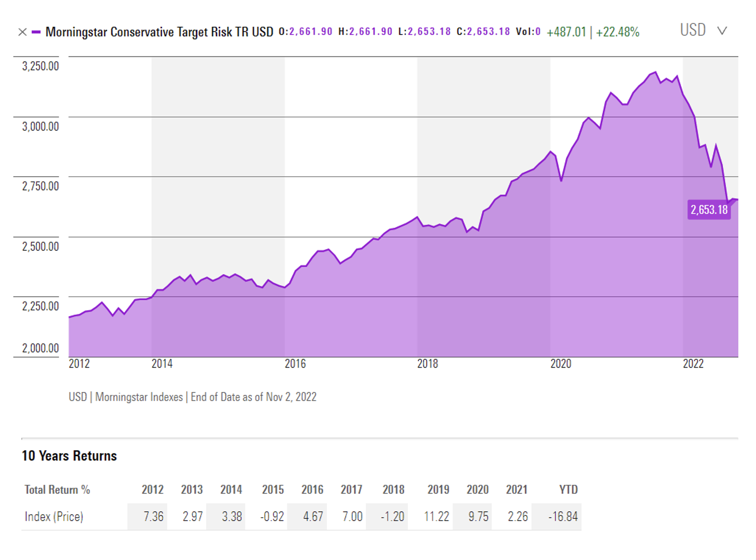This screenshot has height=560, width=756.
Task: Click the 11.22 return value for 2019
Action: click(x=436, y=517)
